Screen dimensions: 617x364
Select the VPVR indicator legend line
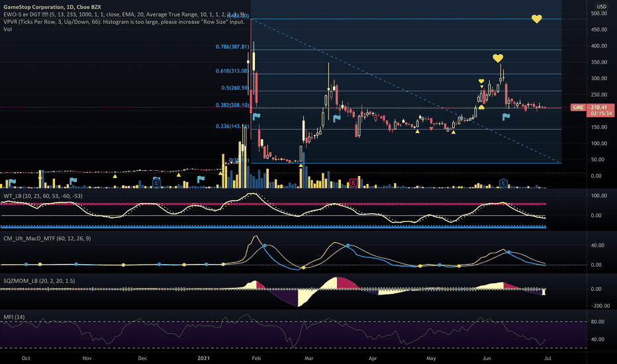124,22
